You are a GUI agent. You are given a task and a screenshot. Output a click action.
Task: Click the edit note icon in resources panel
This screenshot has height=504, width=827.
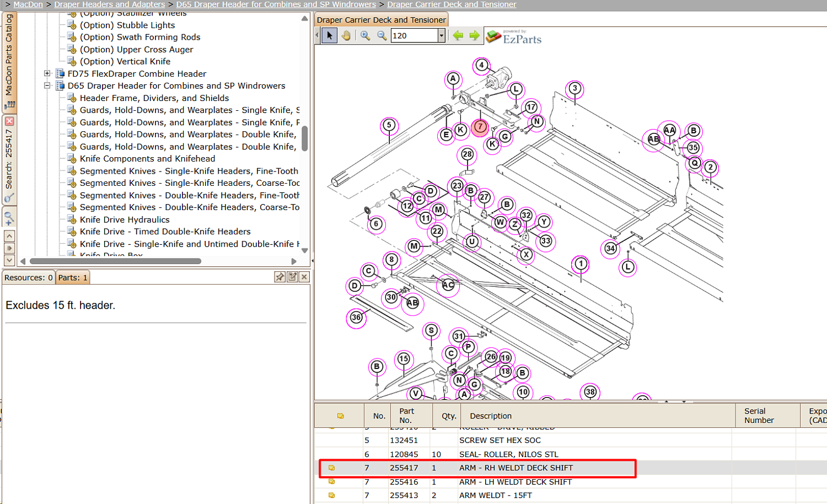click(x=292, y=277)
